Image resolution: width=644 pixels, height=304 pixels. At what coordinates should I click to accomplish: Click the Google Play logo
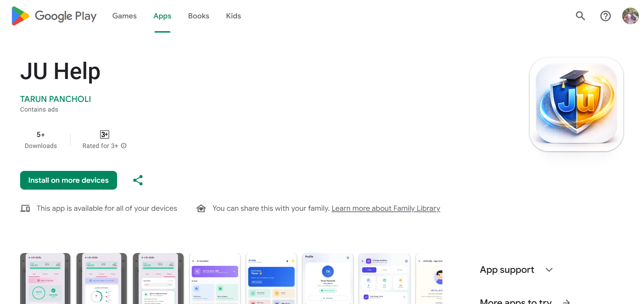tap(54, 16)
